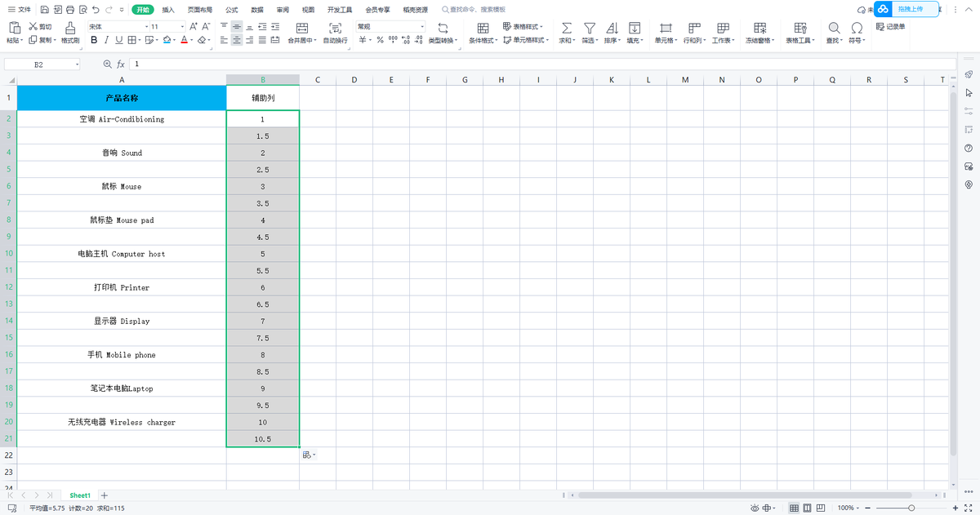Click the percent style icon

[380, 39]
